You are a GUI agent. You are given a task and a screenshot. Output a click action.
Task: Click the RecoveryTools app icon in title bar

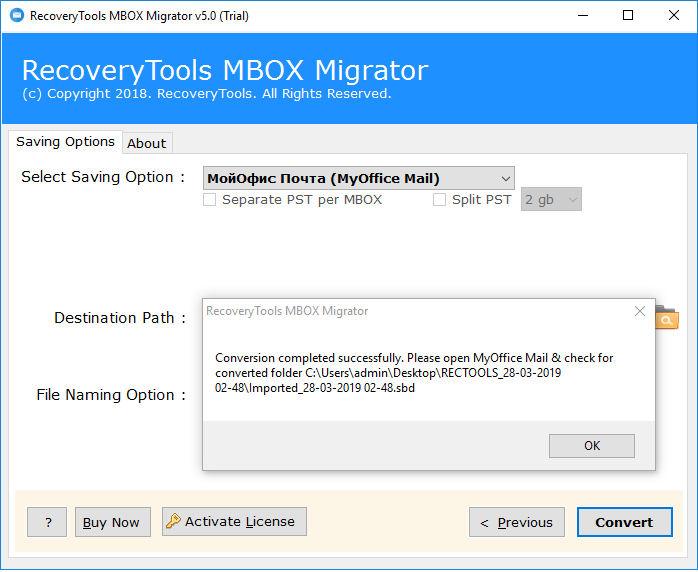[x=17, y=16]
